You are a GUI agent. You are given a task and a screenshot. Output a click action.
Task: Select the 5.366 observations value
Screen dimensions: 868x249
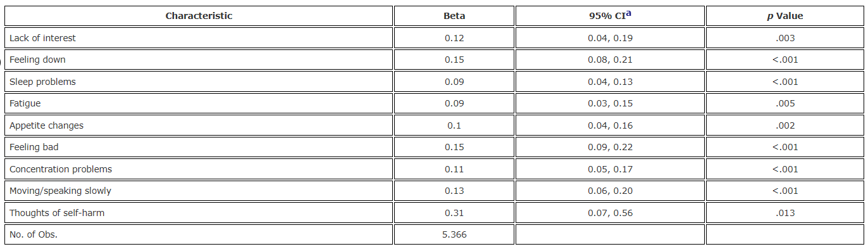click(454, 234)
